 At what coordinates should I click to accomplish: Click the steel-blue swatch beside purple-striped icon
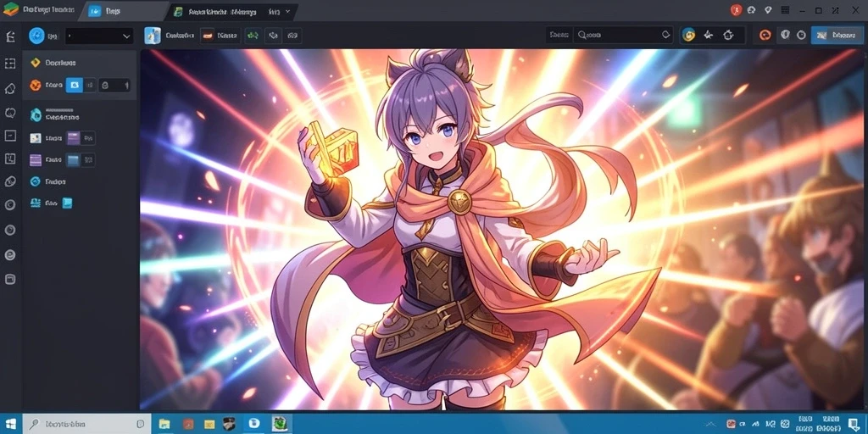73,160
